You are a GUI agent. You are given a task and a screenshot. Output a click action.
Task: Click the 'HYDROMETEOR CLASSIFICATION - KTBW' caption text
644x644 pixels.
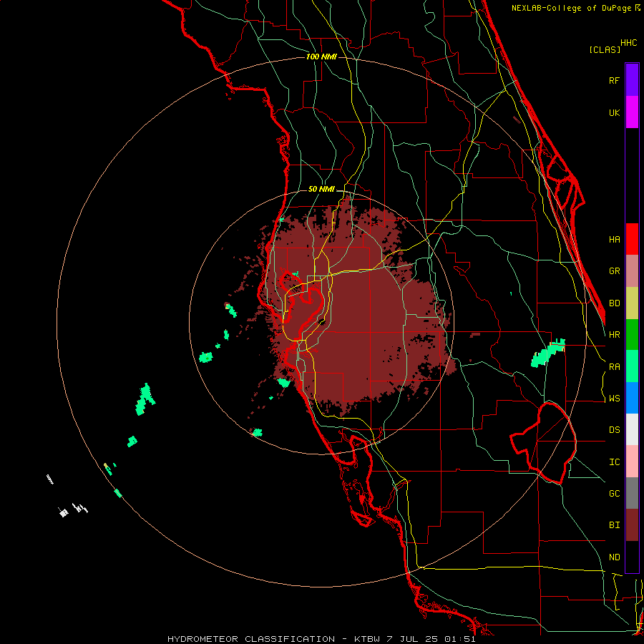[273, 639]
